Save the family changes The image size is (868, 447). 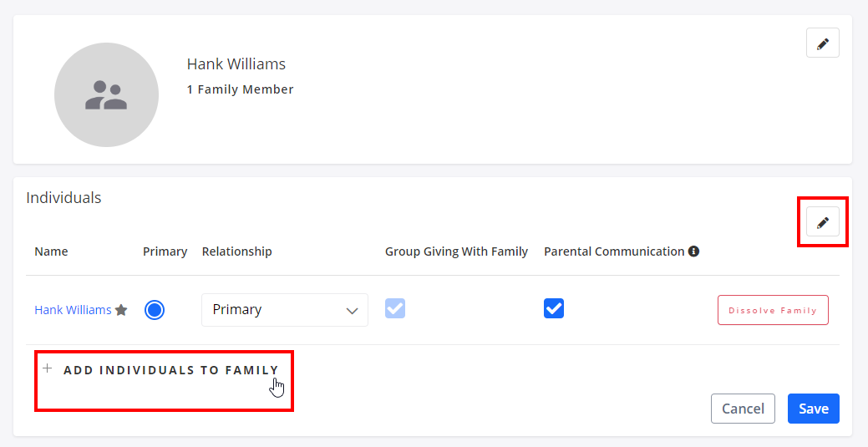click(813, 409)
